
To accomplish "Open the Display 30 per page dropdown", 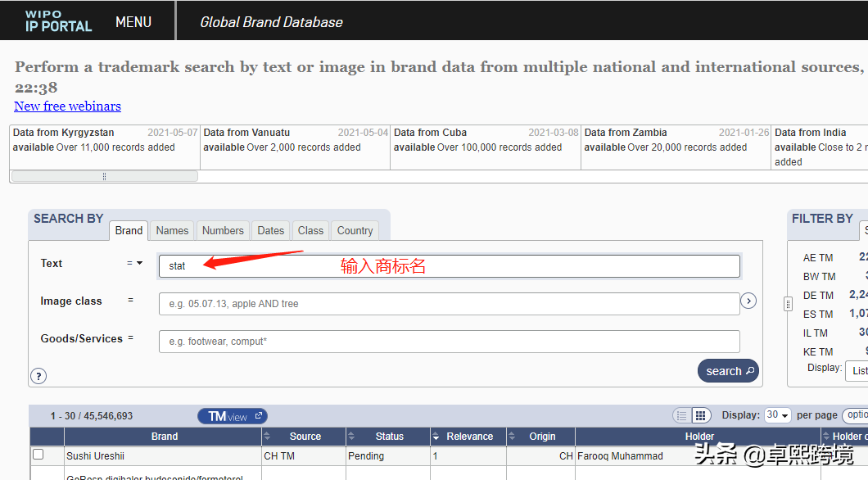I will pos(777,415).
